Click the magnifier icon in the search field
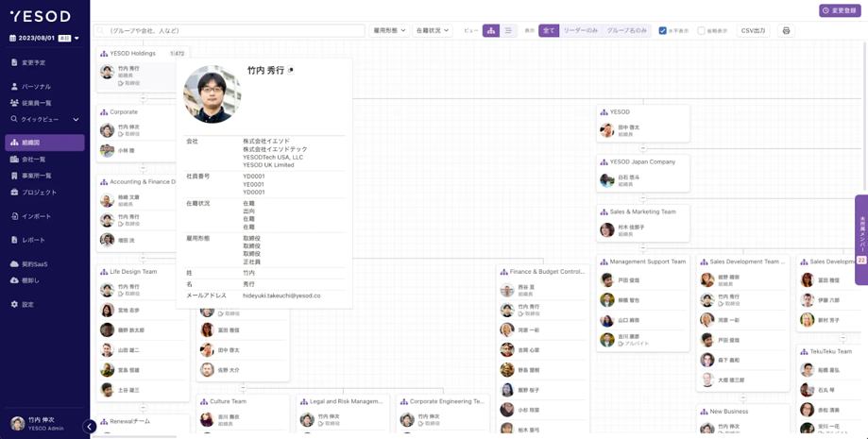The image size is (868, 439). click(x=101, y=31)
